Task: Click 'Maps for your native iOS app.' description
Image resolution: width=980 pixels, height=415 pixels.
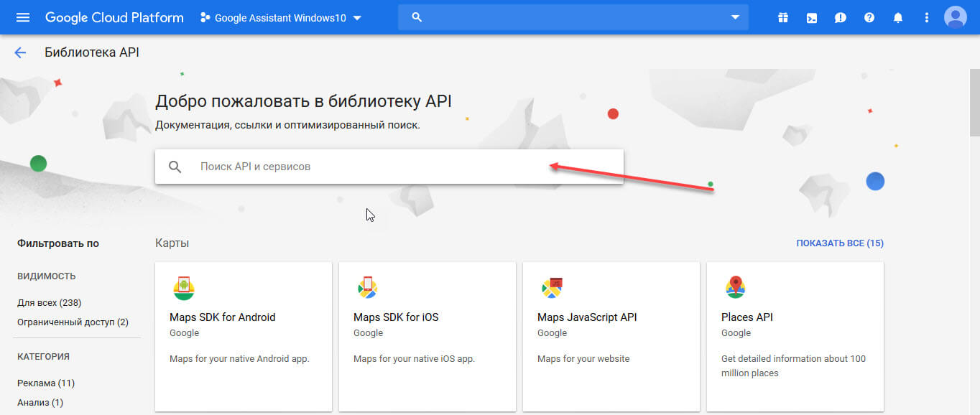Action: (x=414, y=358)
